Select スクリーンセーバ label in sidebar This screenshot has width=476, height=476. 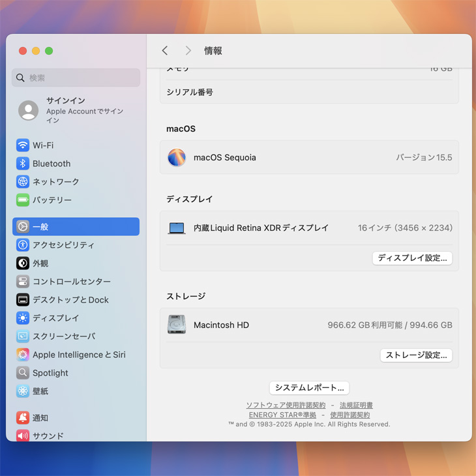pyautogui.click(x=64, y=336)
